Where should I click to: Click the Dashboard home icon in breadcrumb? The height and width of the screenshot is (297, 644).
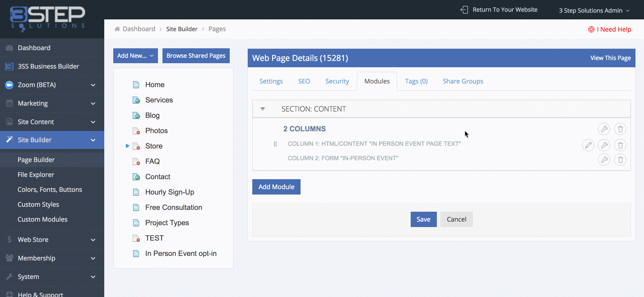tap(117, 29)
